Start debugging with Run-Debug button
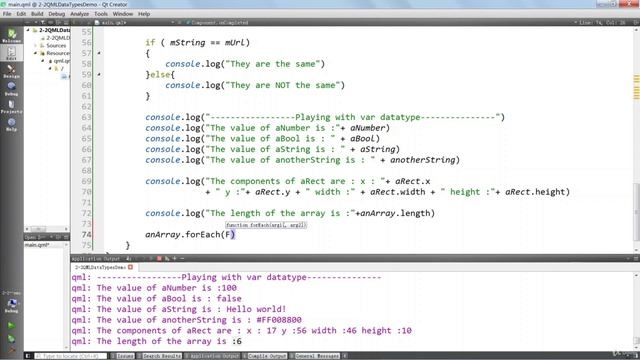 11,338
